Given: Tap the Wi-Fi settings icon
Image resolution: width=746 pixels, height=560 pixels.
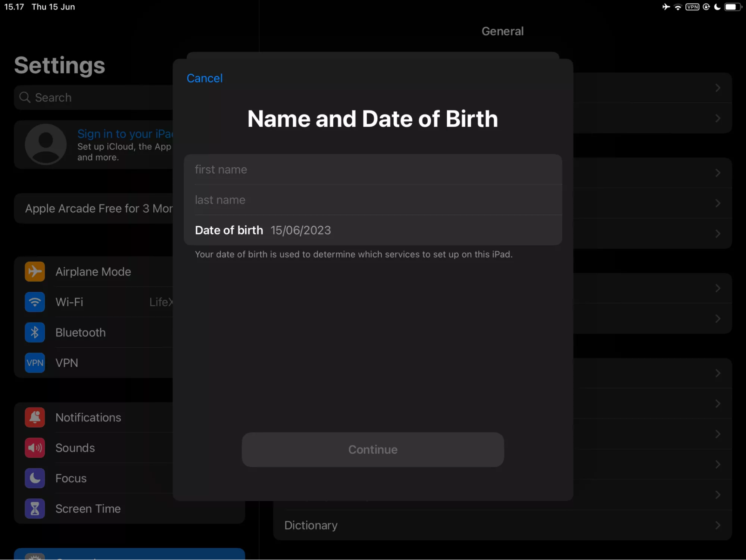Looking at the screenshot, I should pos(35,301).
